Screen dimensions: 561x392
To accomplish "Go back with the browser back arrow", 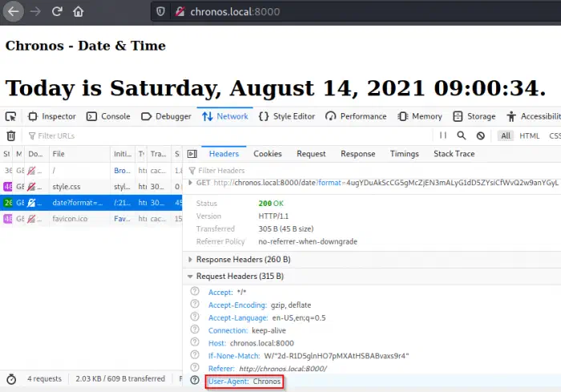I will click(14, 11).
